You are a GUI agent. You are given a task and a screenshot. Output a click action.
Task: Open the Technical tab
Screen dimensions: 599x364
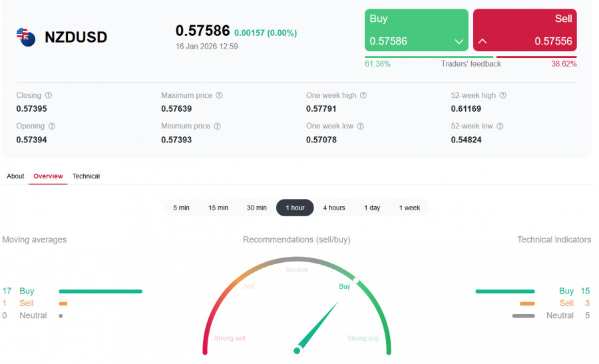pyautogui.click(x=86, y=176)
